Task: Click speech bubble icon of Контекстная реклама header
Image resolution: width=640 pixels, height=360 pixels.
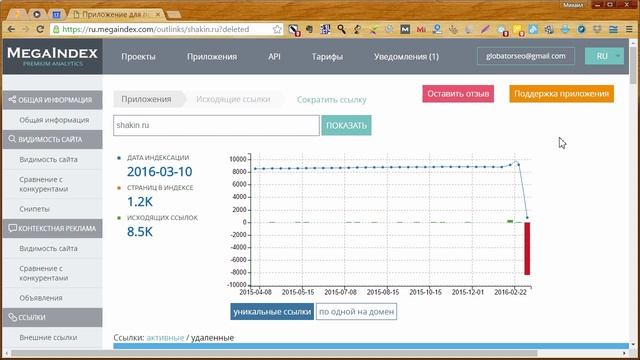Action: coord(12,228)
